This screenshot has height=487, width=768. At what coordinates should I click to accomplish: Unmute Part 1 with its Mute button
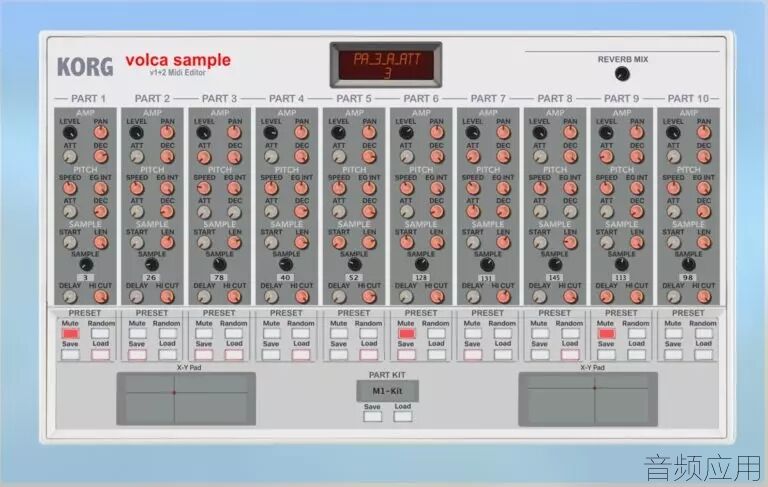pyautogui.click(x=70, y=334)
